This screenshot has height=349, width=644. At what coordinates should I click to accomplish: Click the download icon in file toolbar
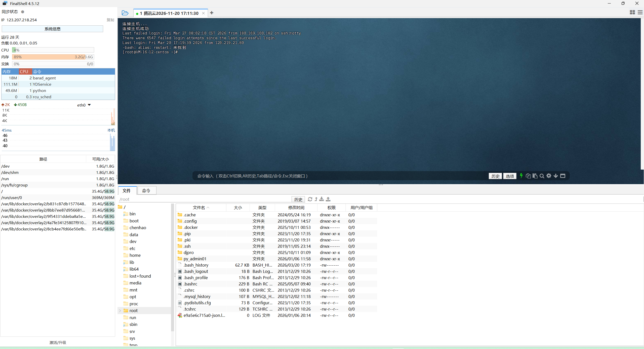tap(321, 199)
